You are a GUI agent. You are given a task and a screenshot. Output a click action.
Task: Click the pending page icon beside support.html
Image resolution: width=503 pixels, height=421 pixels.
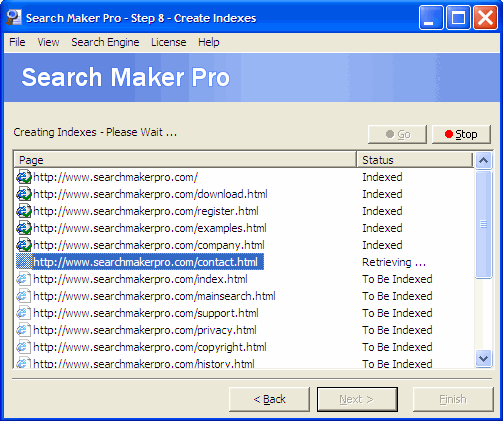click(24, 313)
